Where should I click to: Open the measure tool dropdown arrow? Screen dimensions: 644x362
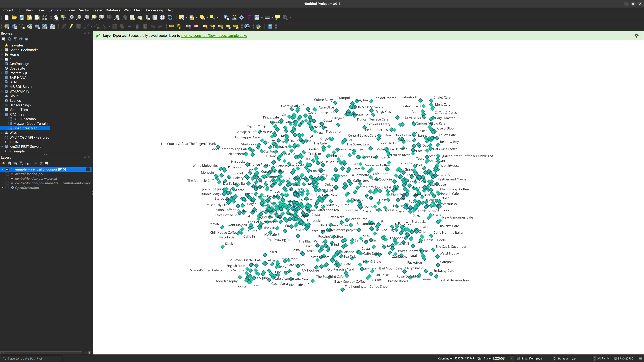coord(272,17)
